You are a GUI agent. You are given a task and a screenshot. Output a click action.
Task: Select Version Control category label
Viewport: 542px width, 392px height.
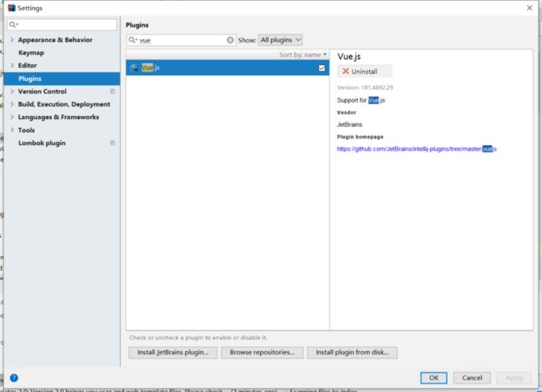(43, 92)
